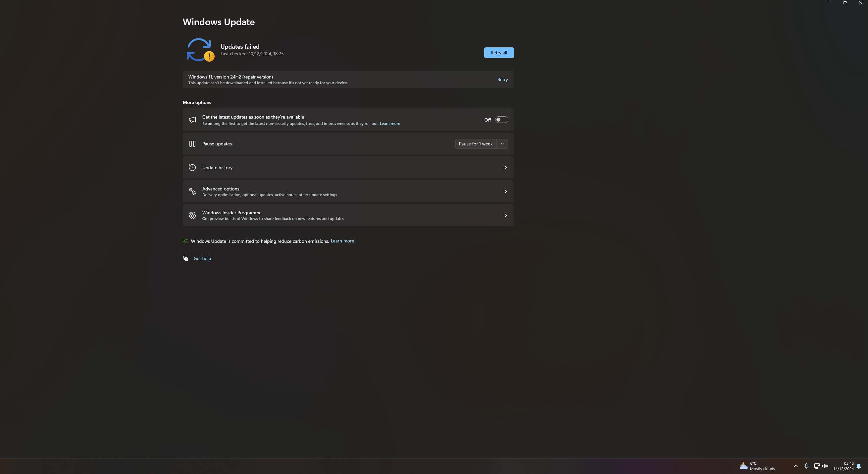
Task: Open Windows Insider Programme chevron
Action: [505, 215]
